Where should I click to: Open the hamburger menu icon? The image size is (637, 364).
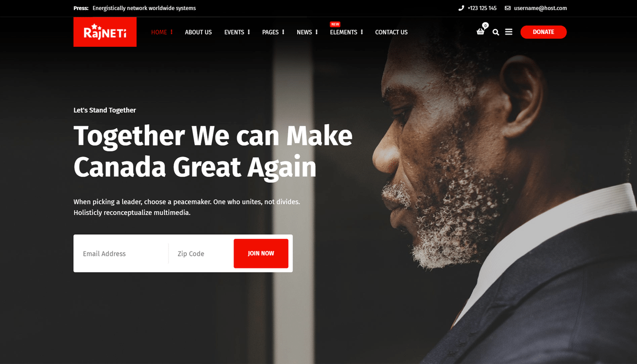pyautogui.click(x=509, y=32)
